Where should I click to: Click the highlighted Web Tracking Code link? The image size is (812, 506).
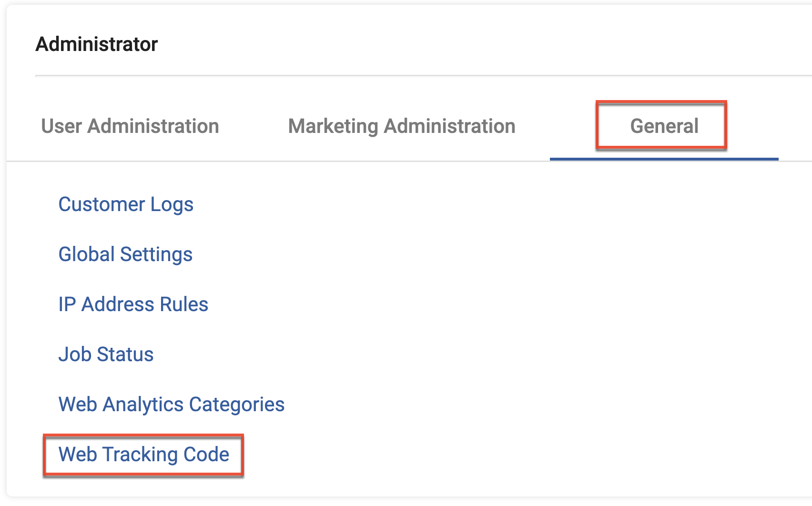143,455
